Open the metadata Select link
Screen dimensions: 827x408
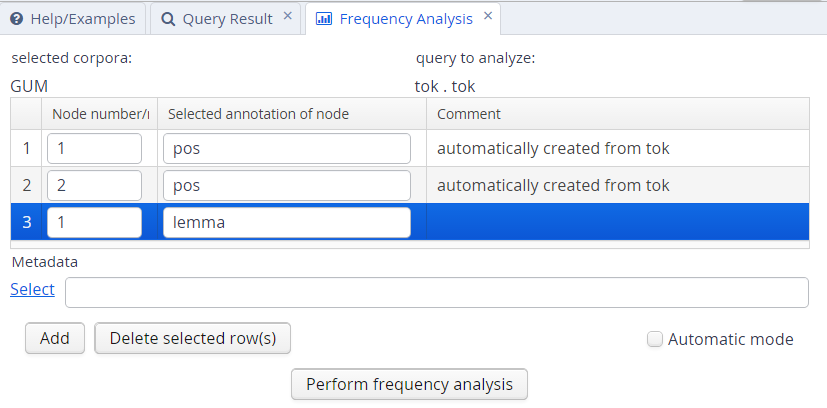[x=32, y=289]
